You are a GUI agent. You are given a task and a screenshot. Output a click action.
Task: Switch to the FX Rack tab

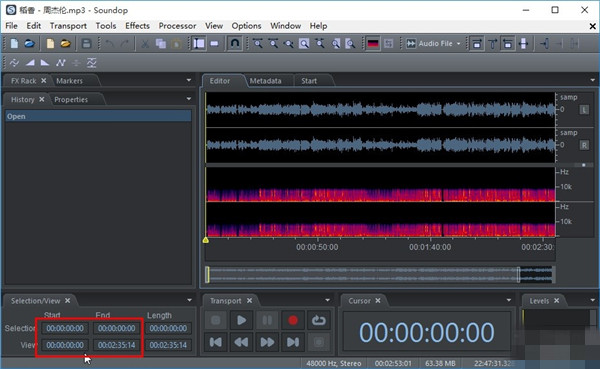click(23, 81)
